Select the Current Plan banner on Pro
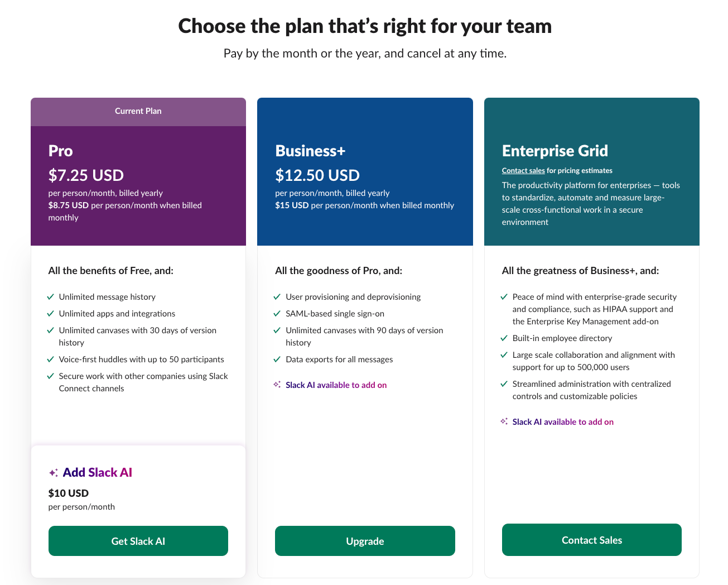The height and width of the screenshot is (585, 728). [138, 112]
